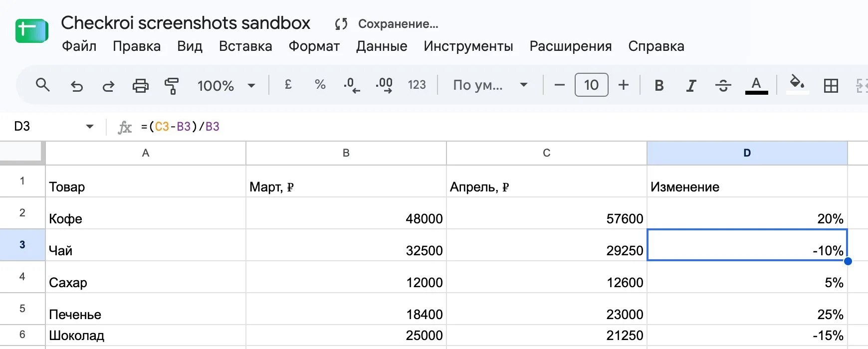This screenshot has height=349, width=868.
Task: Rename the document title Checkroi screenshots sandbox
Action: (x=186, y=23)
